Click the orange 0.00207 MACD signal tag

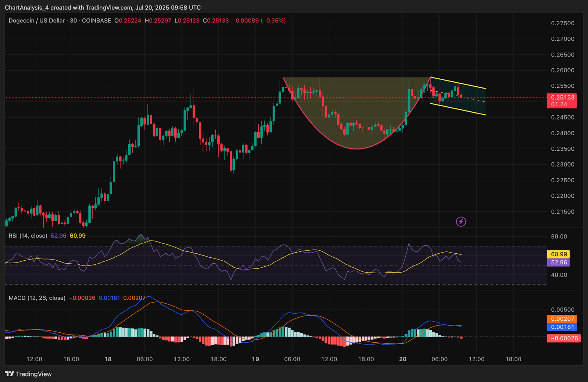(x=562, y=319)
